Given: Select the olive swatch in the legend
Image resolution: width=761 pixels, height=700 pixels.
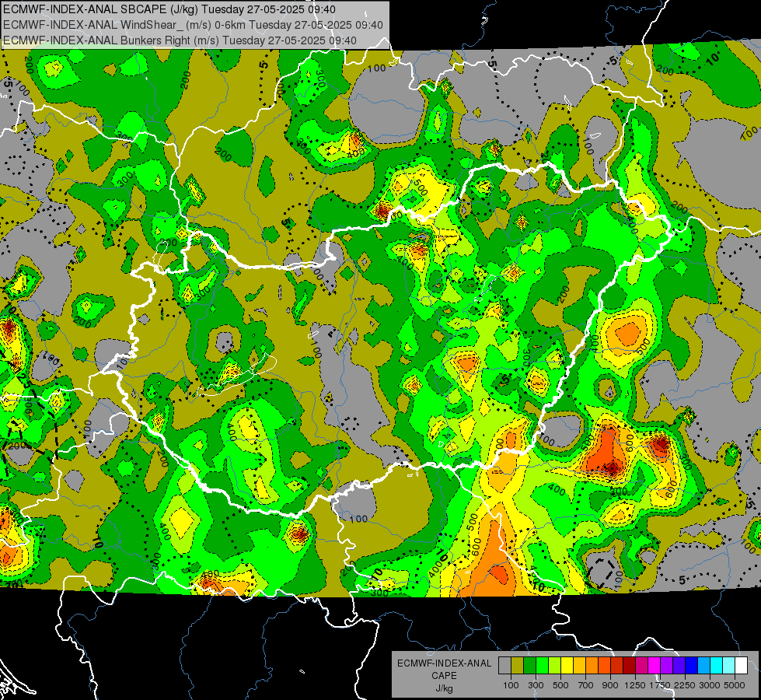Looking at the screenshot, I should (x=517, y=665).
